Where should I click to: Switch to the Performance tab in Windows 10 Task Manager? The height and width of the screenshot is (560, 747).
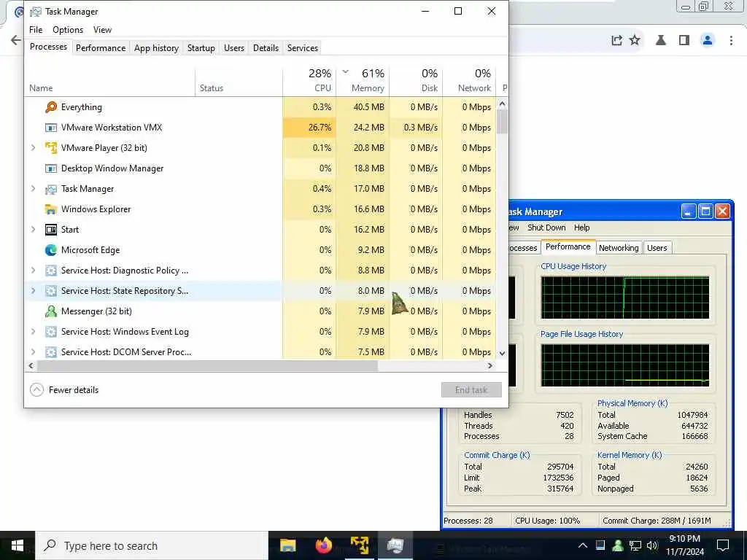pos(101,48)
